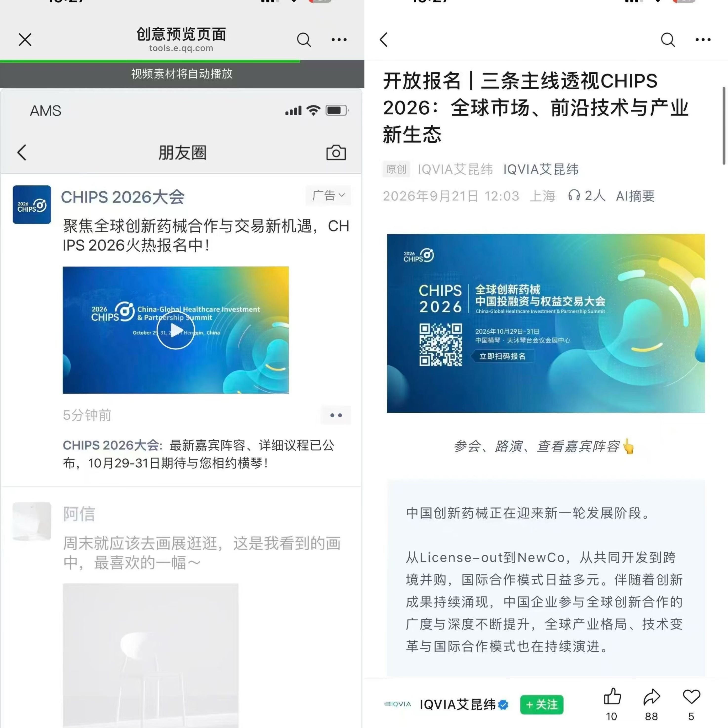Close the 创意预览页面 preview page

coord(25,40)
